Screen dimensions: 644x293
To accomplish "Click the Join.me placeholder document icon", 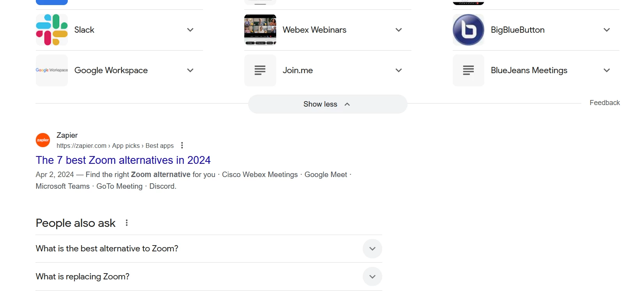I will 260,70.
